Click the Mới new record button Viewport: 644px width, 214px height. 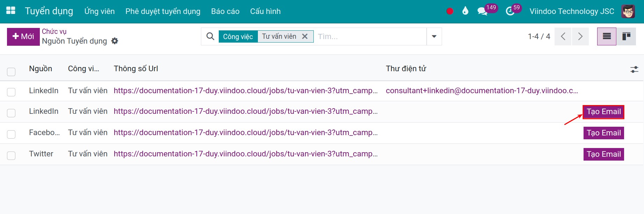tap(23, 37)
